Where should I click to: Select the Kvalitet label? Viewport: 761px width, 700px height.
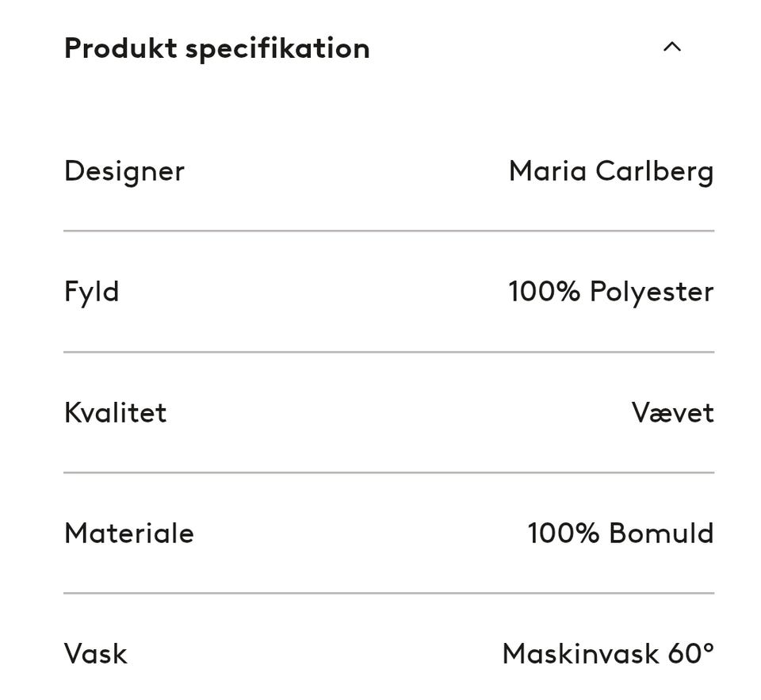pyautogui.click(x=115, y=413)
